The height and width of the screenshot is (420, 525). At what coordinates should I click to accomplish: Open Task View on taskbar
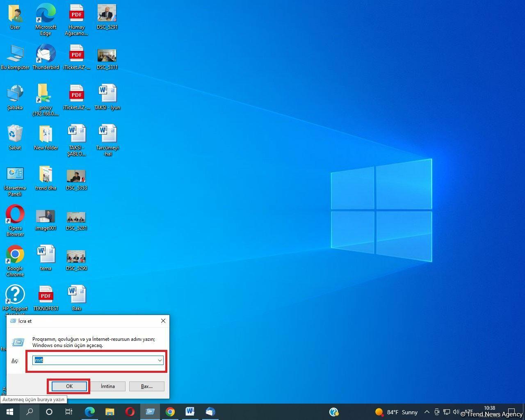(69, 412)
